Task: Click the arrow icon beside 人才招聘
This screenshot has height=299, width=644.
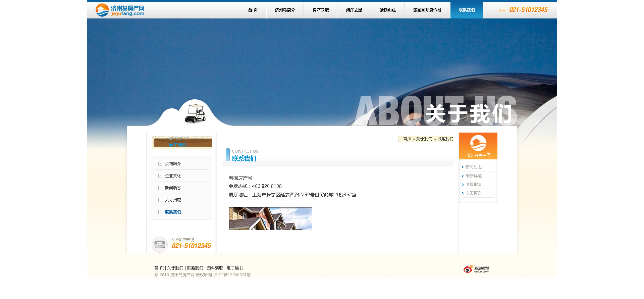Action: tap(160, 200)
